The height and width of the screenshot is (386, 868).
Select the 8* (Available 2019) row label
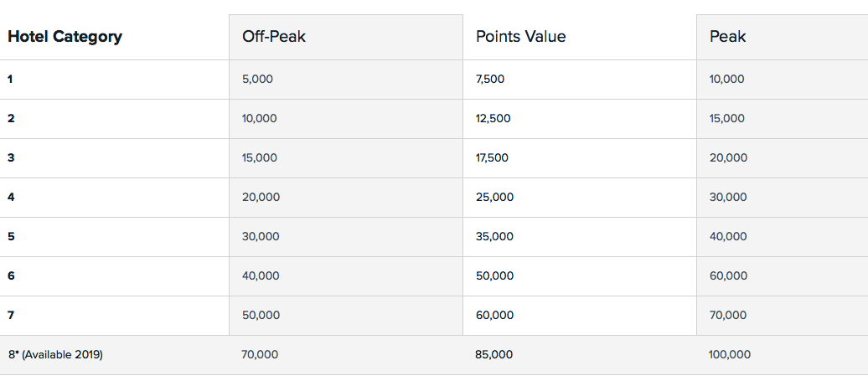coord(55,355)
